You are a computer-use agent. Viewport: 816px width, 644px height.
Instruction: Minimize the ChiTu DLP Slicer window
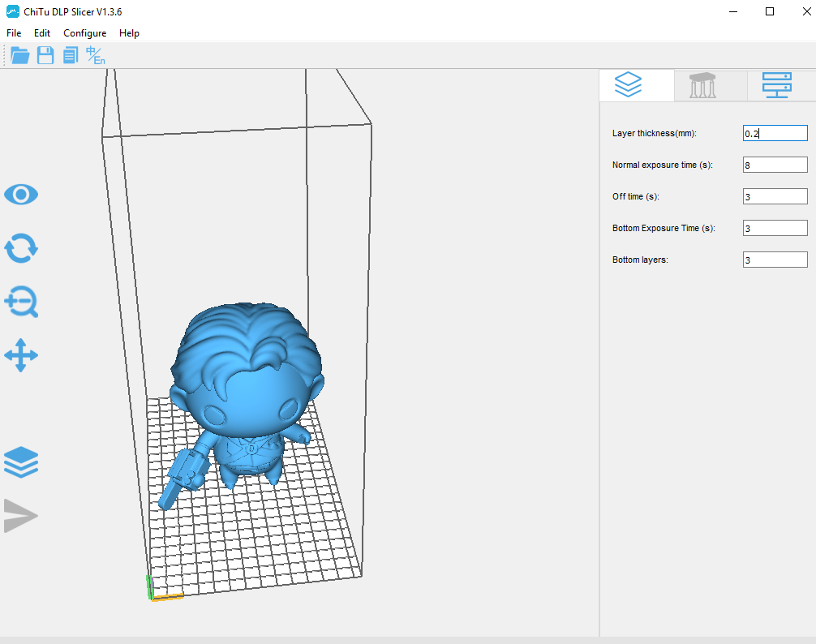pyautogui.click(x=733, y=11)
